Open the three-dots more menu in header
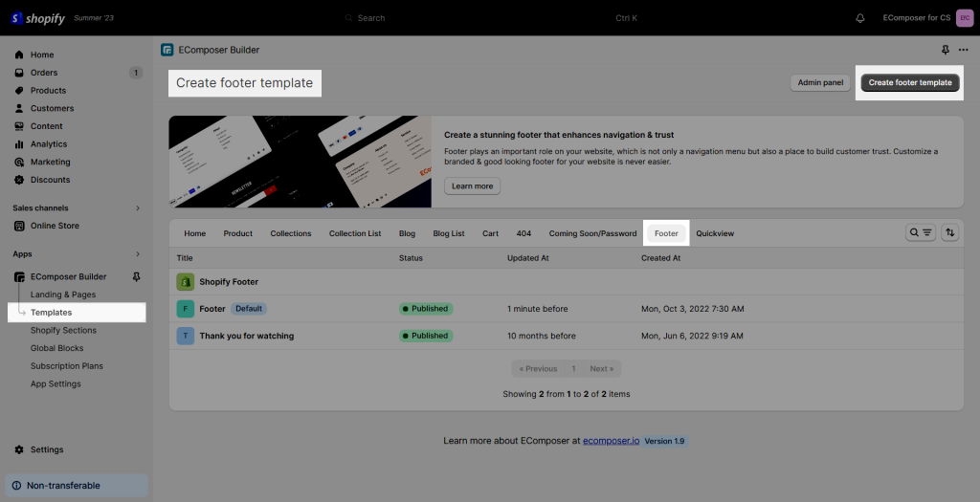 (963, 50)
